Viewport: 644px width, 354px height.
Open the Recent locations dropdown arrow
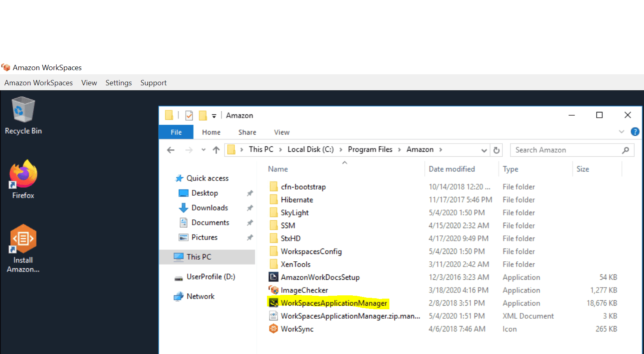(203, 150)
